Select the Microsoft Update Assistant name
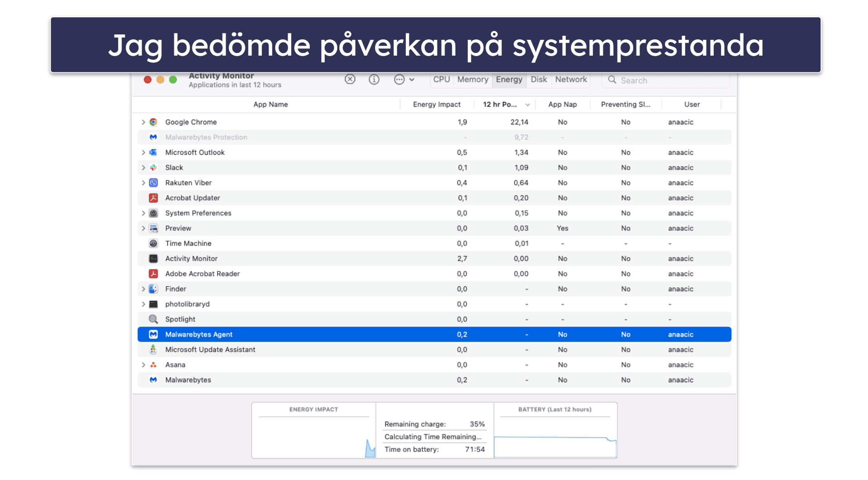 210,349
